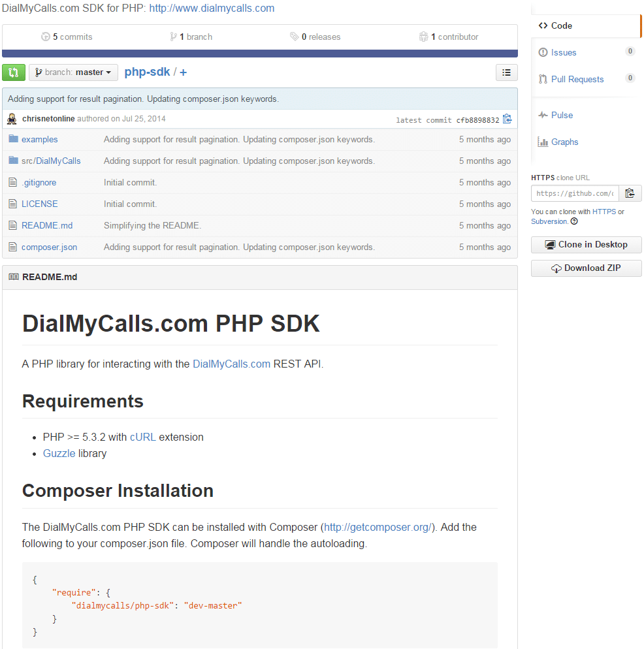Go to the Issues tab

point(563,52)
